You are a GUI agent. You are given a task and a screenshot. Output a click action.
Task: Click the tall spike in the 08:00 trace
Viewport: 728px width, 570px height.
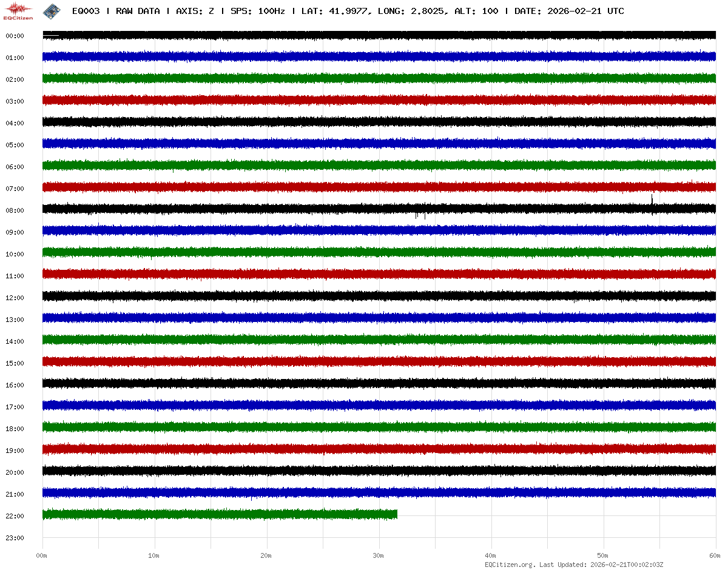pos(652,199)
